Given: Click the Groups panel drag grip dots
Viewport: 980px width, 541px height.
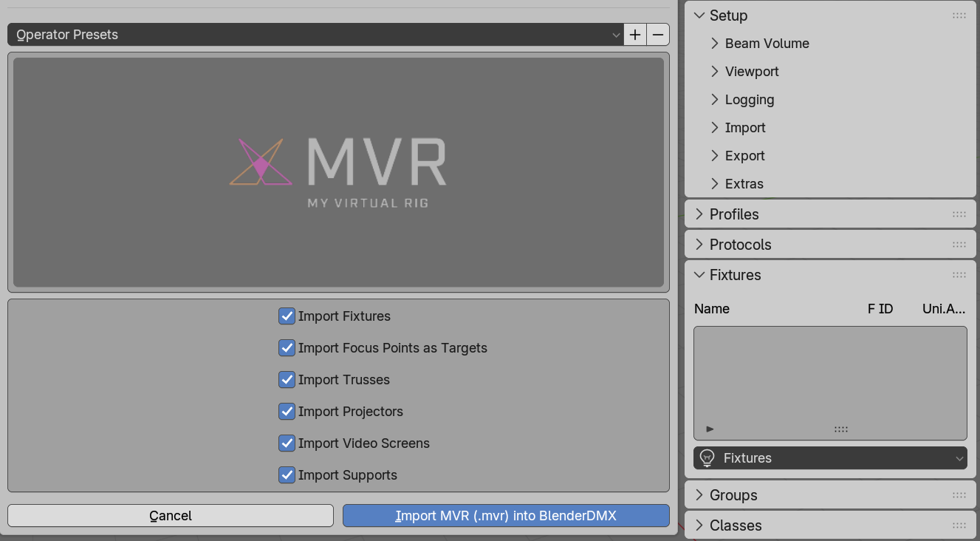Looking at the screenshot, I should pyautogui.click(x=959, y=495).
